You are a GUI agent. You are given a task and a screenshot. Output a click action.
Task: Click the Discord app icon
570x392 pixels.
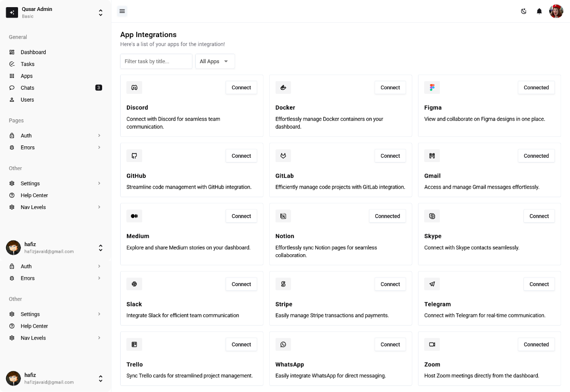point(134,87)
